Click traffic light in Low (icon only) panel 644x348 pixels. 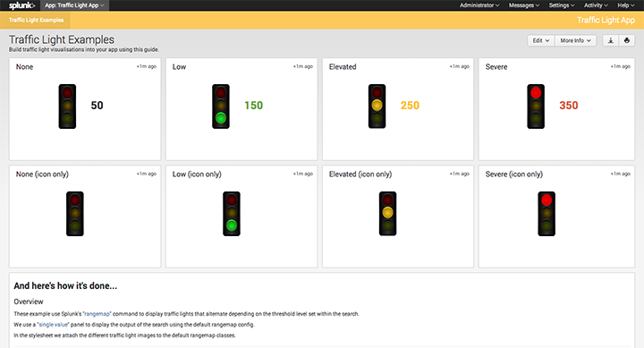pyautogui.click(x=232, y=214)
